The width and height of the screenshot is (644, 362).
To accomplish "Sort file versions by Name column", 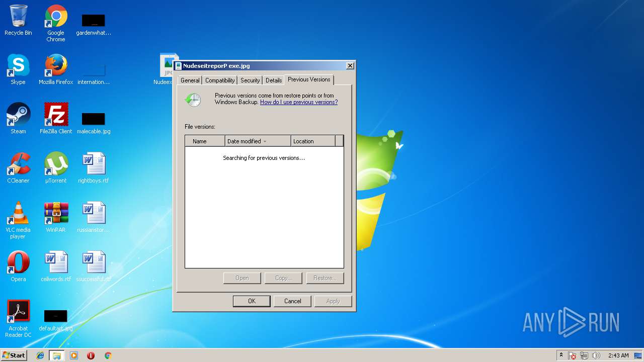I will point(205,141).
